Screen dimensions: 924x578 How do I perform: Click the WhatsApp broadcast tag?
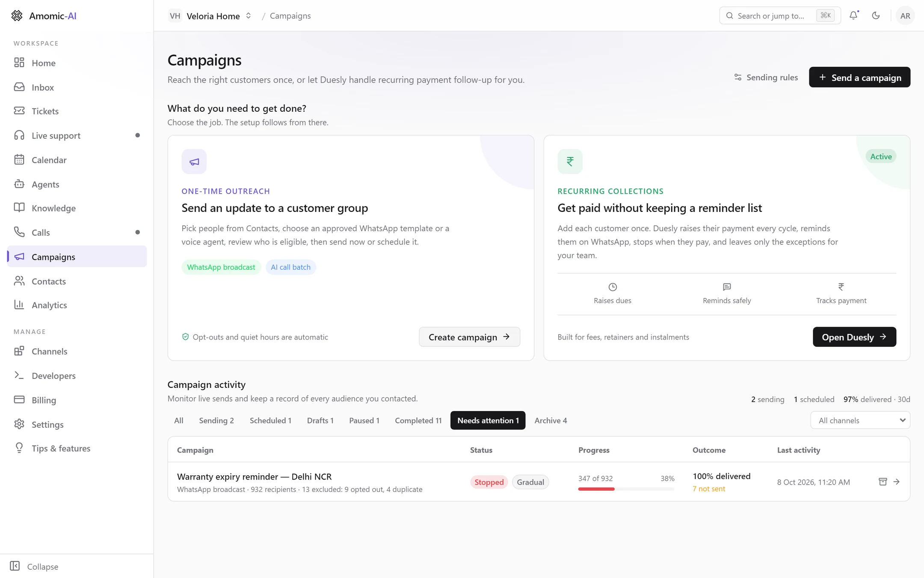pos(221,267)
